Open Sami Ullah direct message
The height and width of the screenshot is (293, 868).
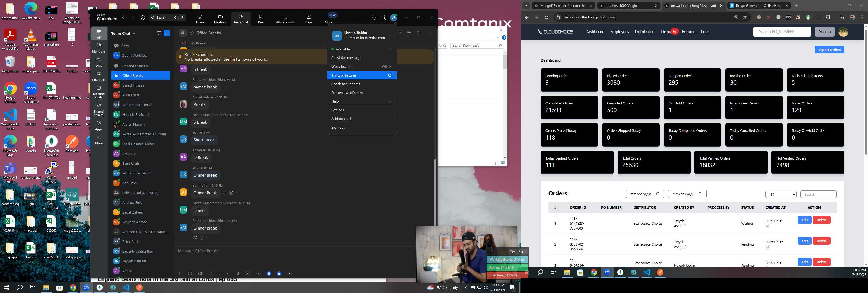coord(141,164)
